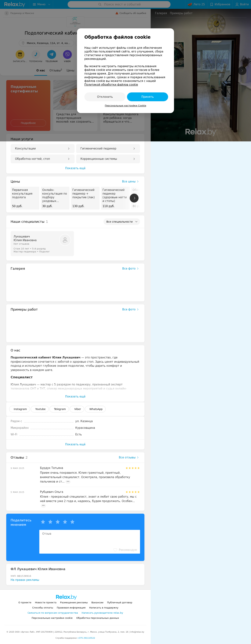Click the address Минск, Казинца, 11А
The image size is (251, 644).
point(46,43)
